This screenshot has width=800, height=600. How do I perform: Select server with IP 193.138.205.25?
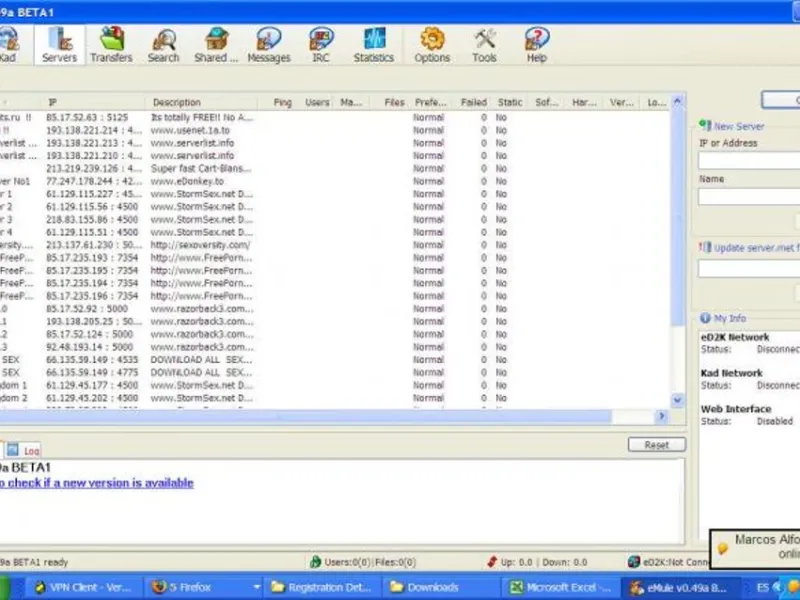pyautogui.click(x=335, y=321)
